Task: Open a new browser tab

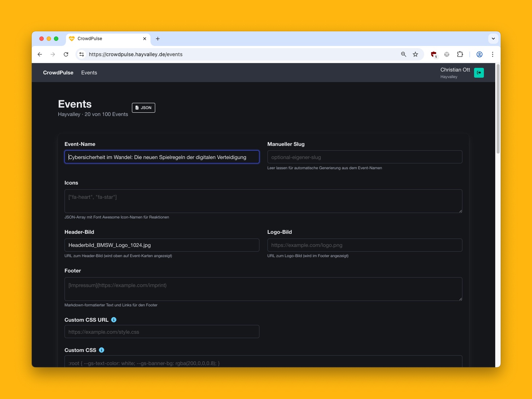Action: click(x=158, y=39)
